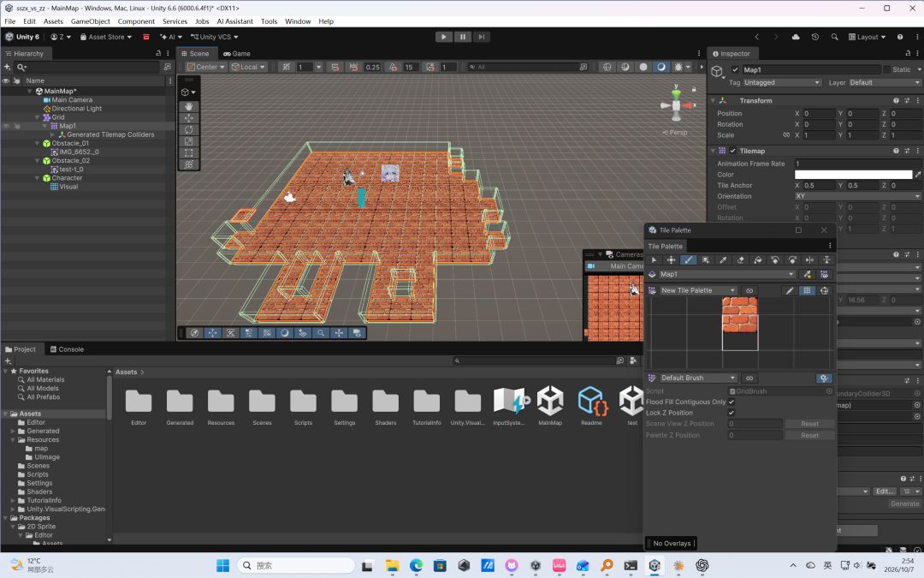Select the Box Fill tool in Tile Palette

pyautogui.click(x=706, y=260)
